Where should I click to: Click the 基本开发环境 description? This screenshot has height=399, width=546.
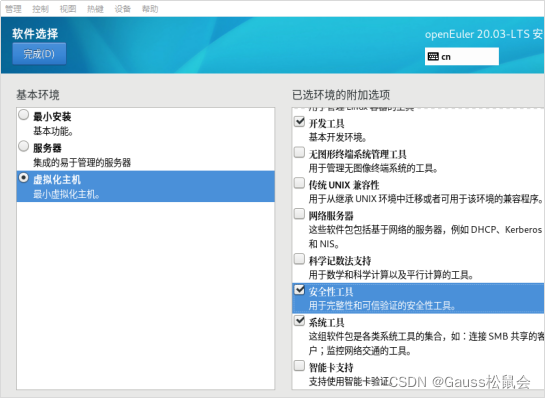[337, 138]
